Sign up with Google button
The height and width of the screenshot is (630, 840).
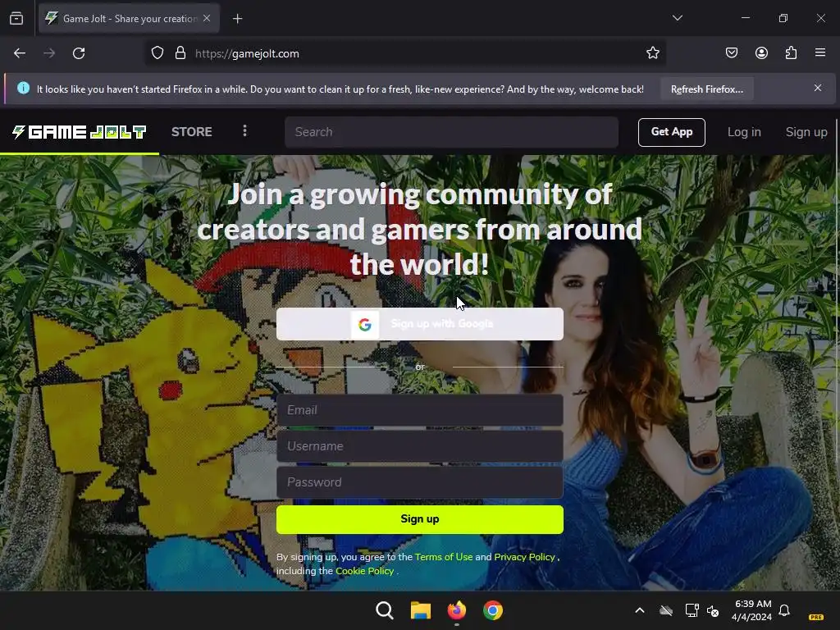point(419,324)
